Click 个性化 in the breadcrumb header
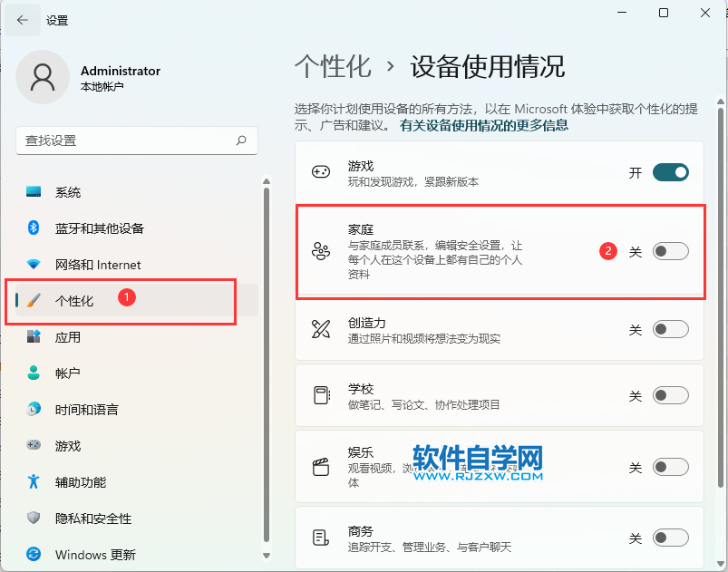This screenshot has height=572, width=728. (x=333, y=66)
